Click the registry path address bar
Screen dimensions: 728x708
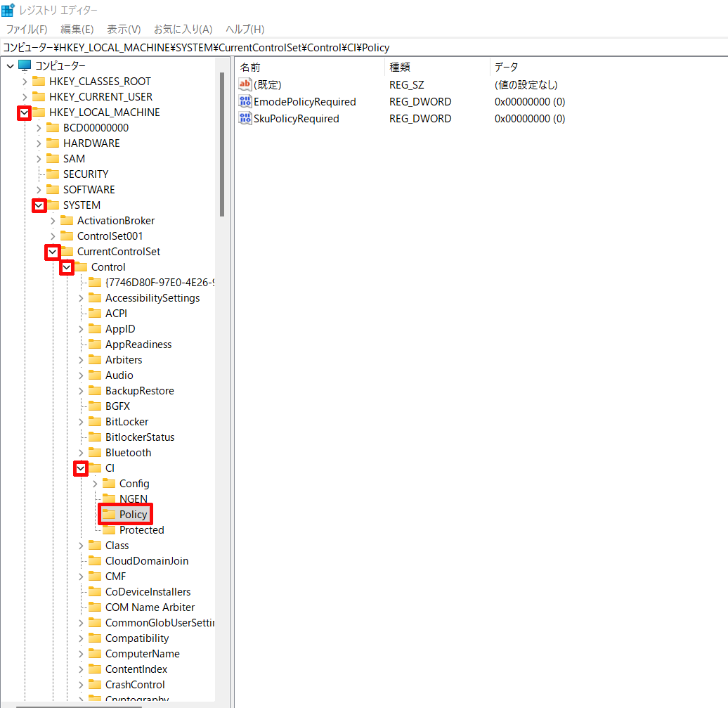351,47
